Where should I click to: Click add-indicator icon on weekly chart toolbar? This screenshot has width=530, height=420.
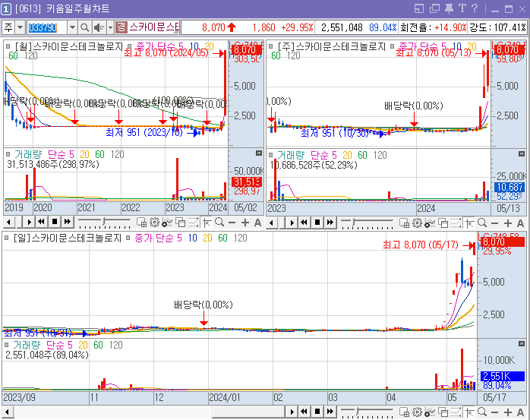click(430, 223)
